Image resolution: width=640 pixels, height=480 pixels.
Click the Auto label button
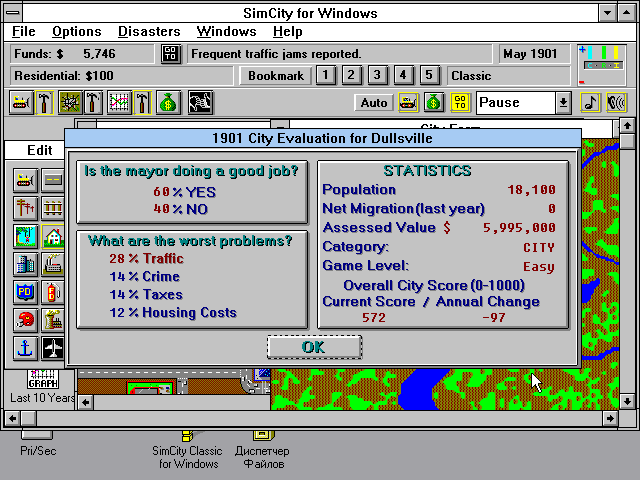(374, 102)
